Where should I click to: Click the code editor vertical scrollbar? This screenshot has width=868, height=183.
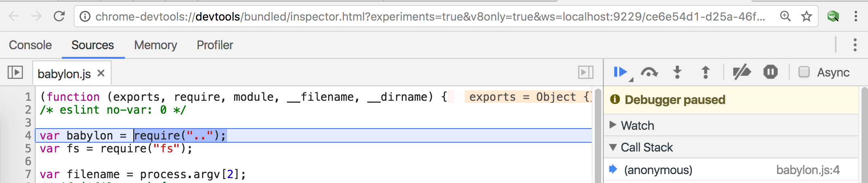pyautogui.click(x=598, y=135)
